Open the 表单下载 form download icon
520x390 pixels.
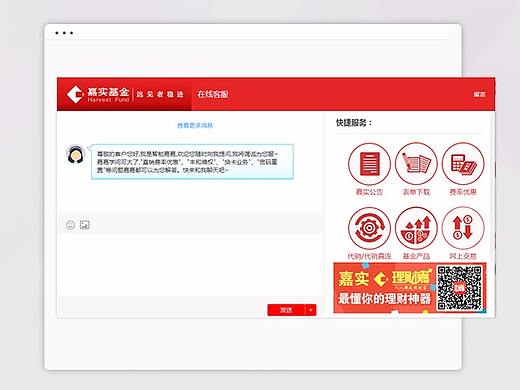416,164
